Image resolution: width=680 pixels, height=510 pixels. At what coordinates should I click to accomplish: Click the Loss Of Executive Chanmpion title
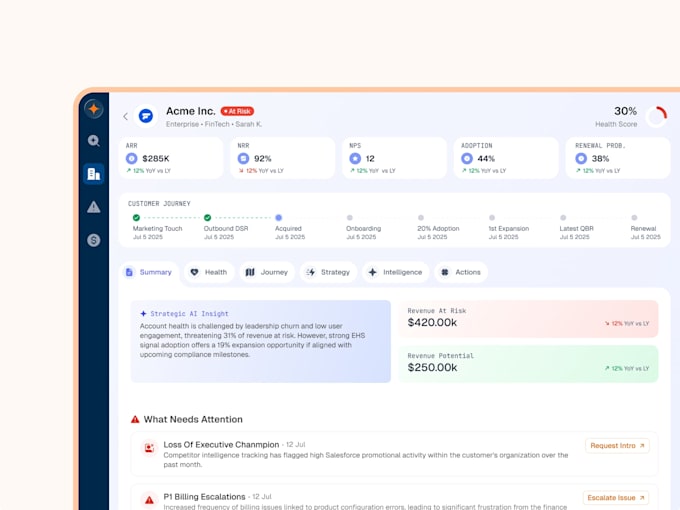tap(221, 445)
